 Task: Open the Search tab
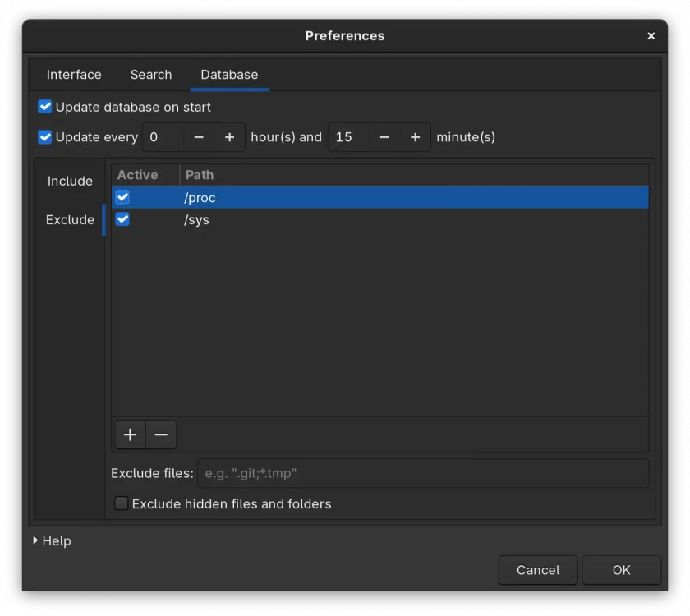[151, 75]
